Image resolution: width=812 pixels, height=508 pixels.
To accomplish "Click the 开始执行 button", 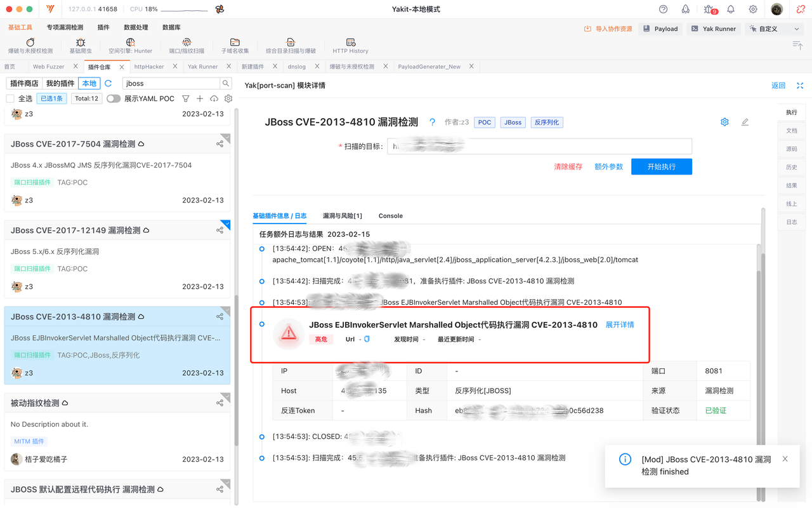I will click(662, 166).
